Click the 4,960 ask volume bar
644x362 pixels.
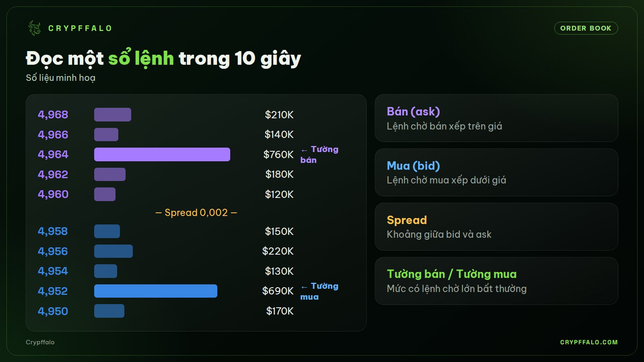(x=105, y=194)
